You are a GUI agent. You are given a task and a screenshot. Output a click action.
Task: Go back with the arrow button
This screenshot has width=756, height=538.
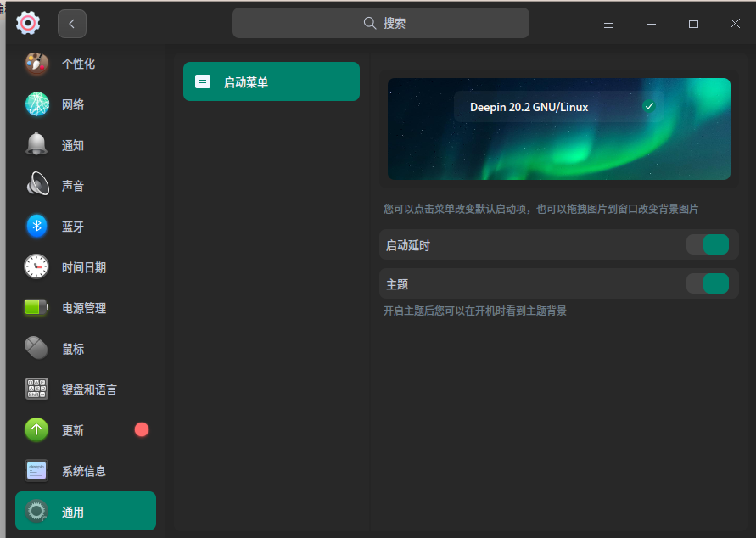point(72,24)
